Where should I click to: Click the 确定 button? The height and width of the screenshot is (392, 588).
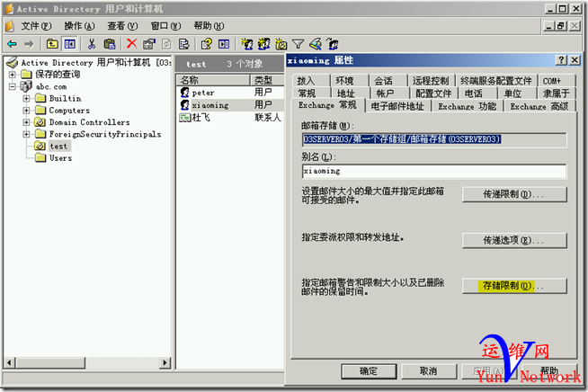pos(369,371)
